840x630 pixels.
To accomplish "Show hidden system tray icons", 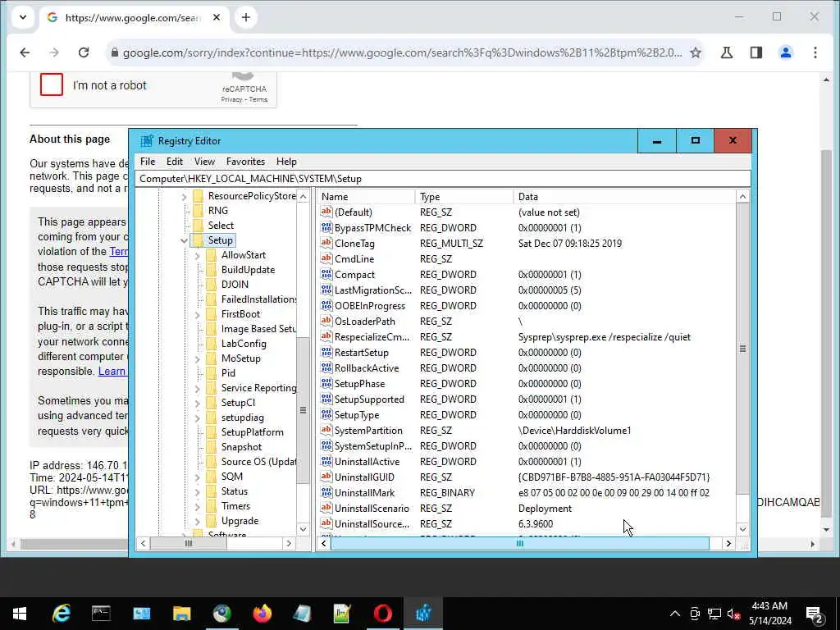I will click(675, 614).
